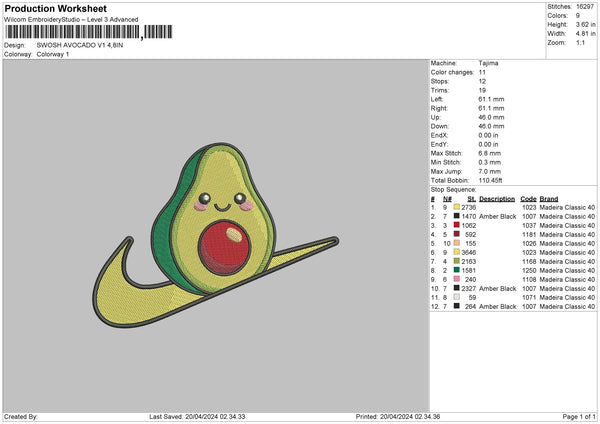Select the red swatch beside 1062 stitches

tap(457, 225)
